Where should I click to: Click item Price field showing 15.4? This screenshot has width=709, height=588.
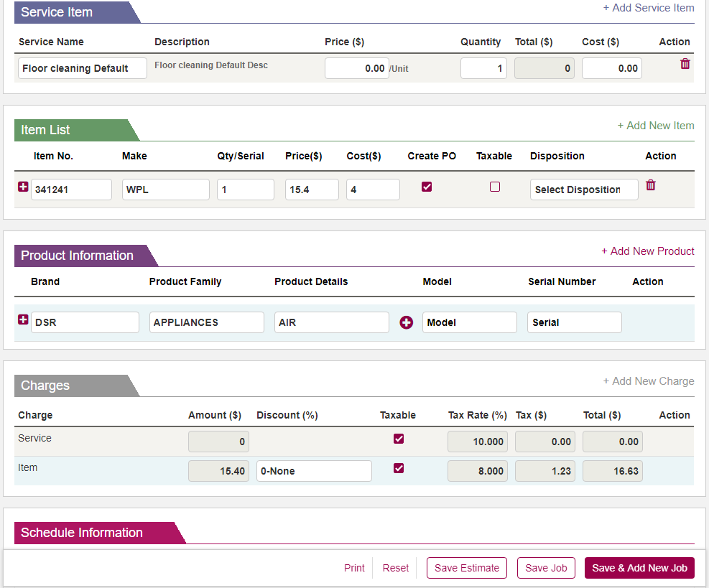pyautogui.click(x=312, y=190)
